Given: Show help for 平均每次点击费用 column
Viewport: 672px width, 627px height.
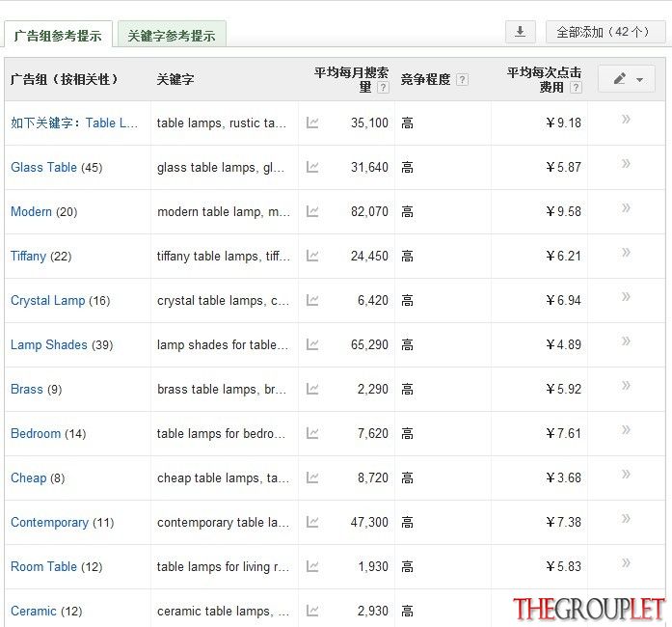Looking at the screenshot, I should [x=576, y=88].
